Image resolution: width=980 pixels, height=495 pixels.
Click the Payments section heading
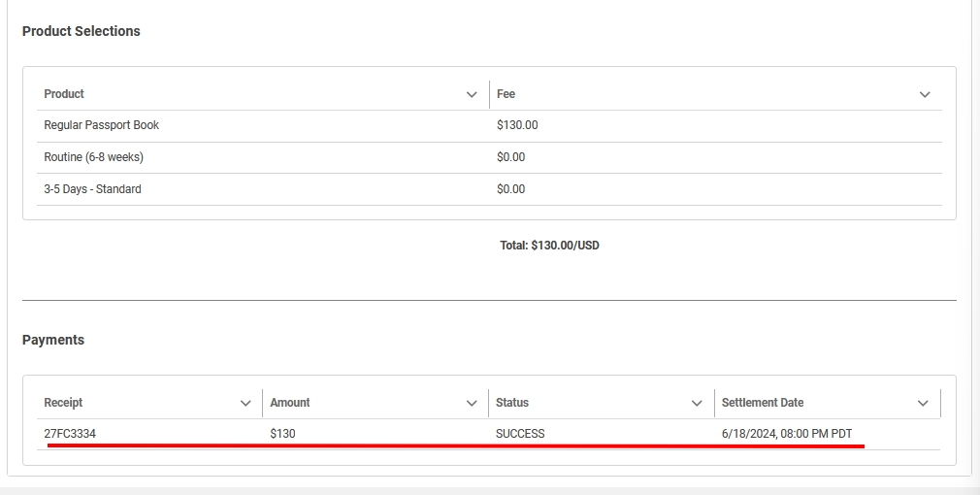53,340
